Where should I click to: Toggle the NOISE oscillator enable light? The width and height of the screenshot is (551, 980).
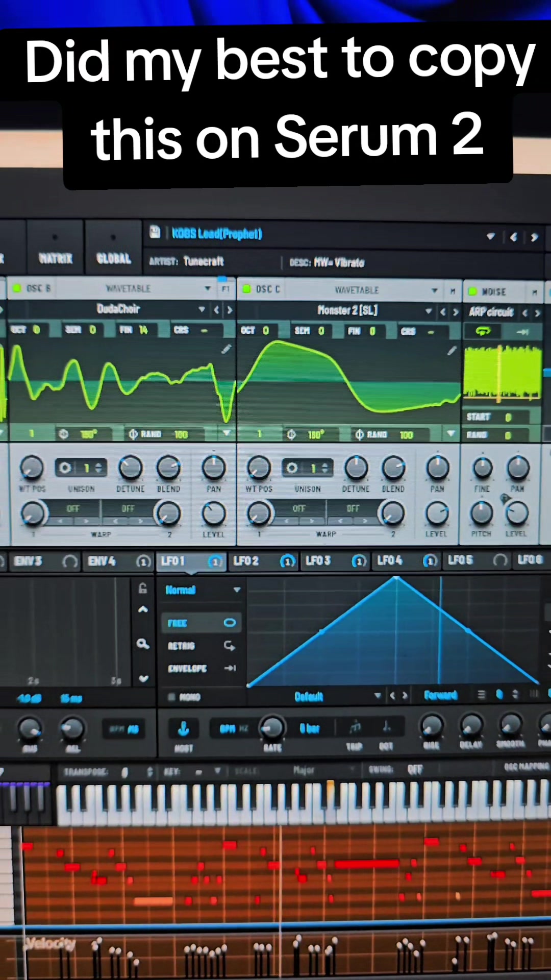pyautogui.click(x=472, y=291)
